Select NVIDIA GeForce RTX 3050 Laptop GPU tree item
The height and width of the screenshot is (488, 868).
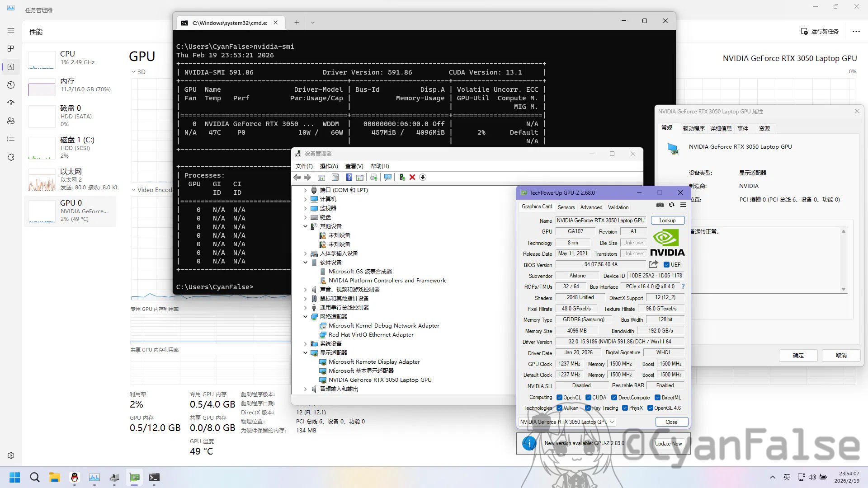pos(380,380)
